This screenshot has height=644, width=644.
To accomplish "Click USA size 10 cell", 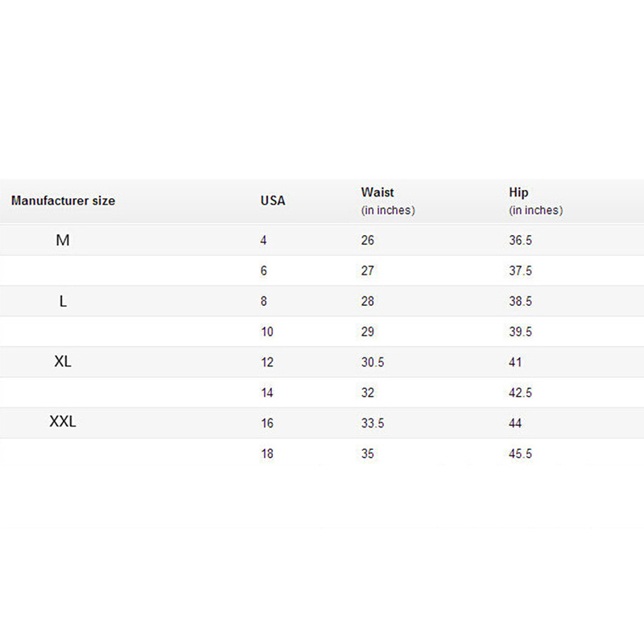I will pyautogui.click(x=266, y=332).
